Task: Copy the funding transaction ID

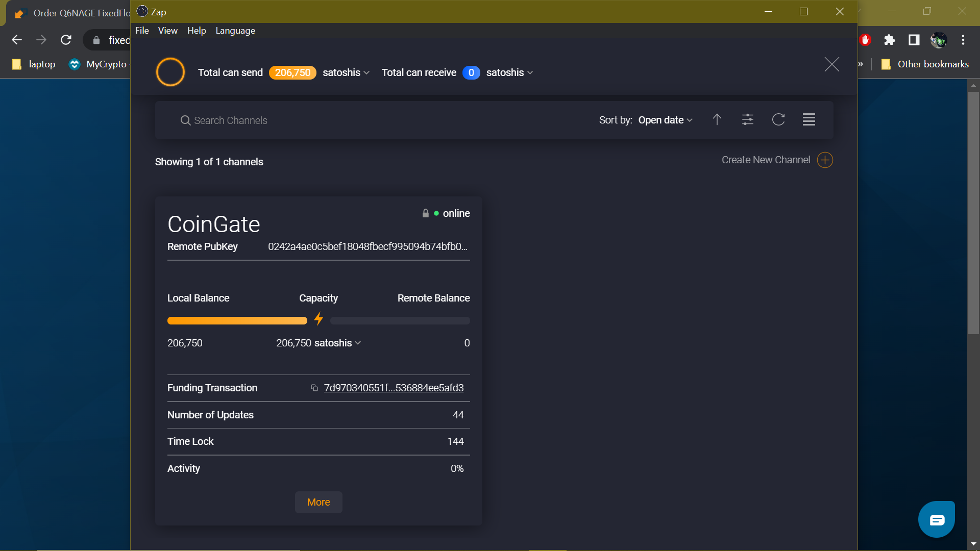Action: [x=314, y=388]
